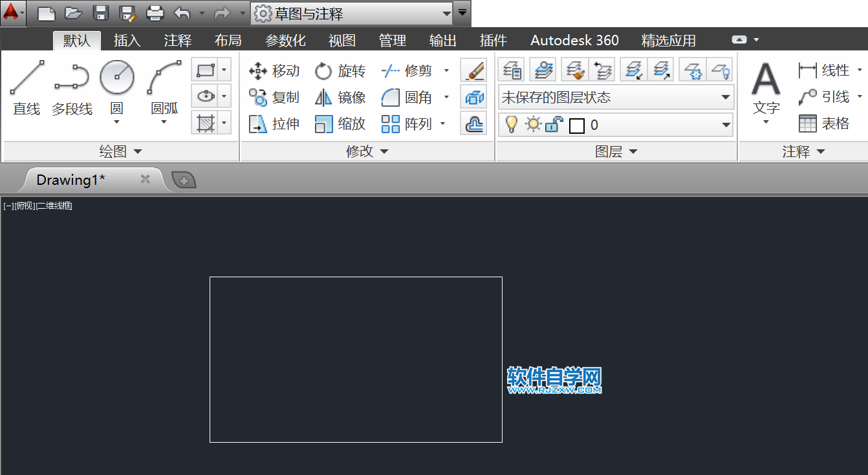Select the 圆 (Circle) tool icon
Viewport: 868px width, 475px height.
tap(117, 79)
